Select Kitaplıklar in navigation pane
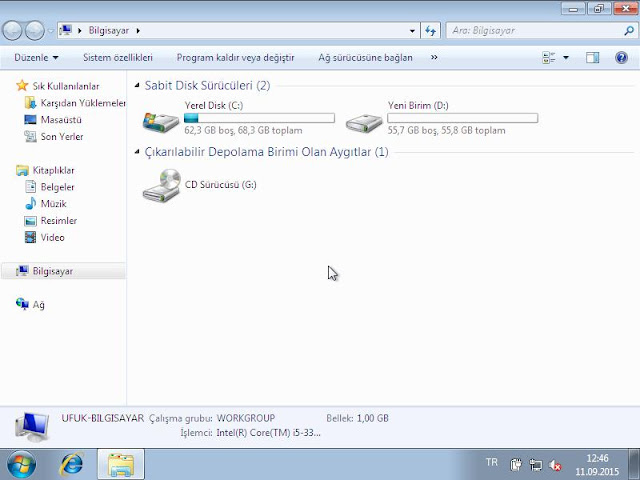640x480 pixels. pyautogui.click(x=53, y=170)
